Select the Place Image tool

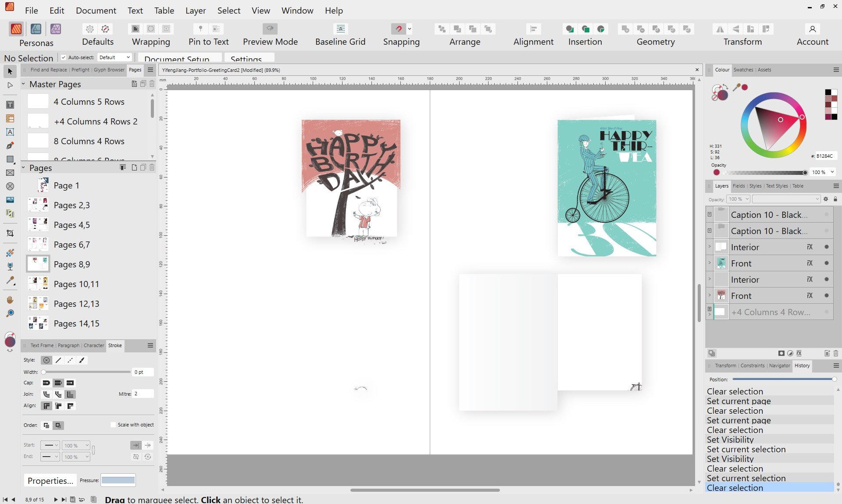coord(10,200)
